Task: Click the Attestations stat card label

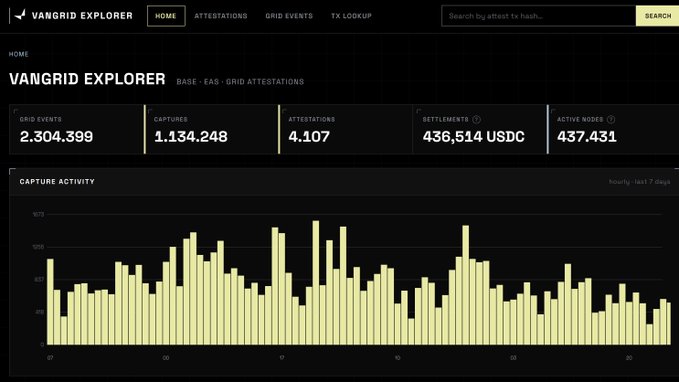Action: [312, 119]
